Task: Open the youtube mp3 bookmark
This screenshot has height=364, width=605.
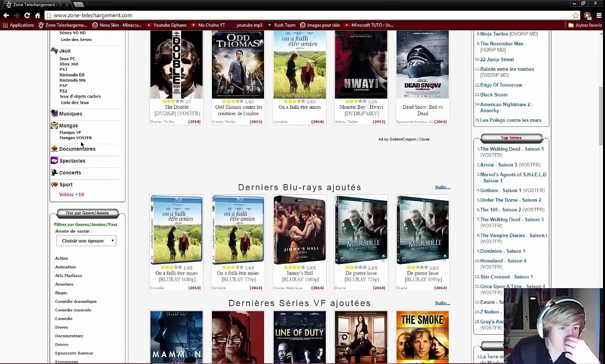Action: 246,25
